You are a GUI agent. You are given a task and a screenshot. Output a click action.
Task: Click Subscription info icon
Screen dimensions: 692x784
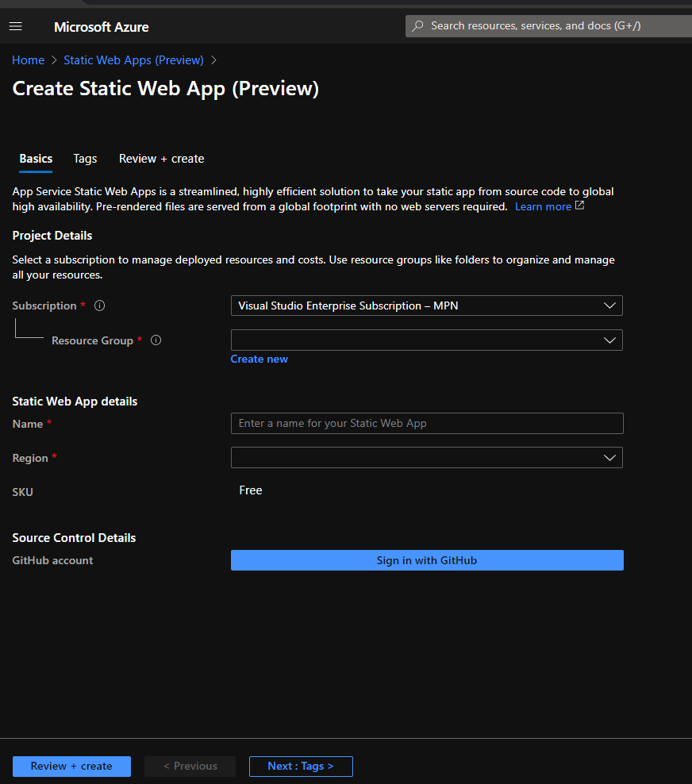pos(99,306)
